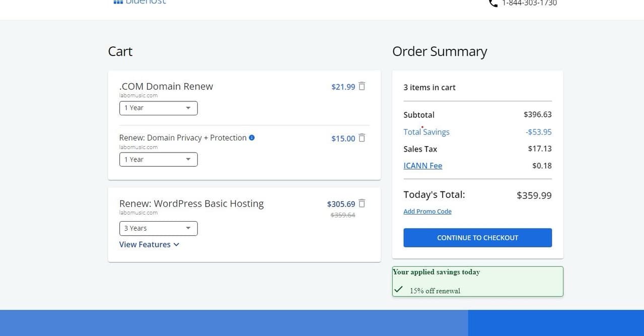
Task: Delete the .COM Domain Renew item
Action: (x=362, y=86)
